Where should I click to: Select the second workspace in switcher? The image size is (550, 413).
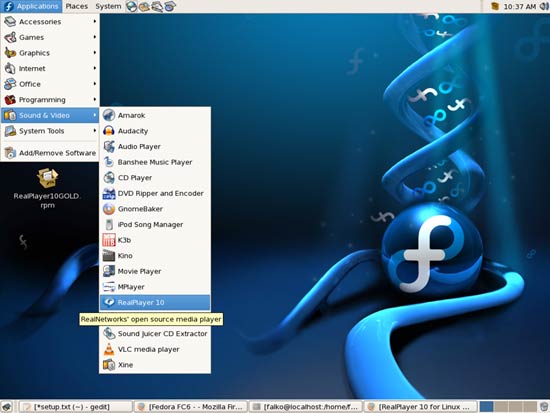click(501, 407)
